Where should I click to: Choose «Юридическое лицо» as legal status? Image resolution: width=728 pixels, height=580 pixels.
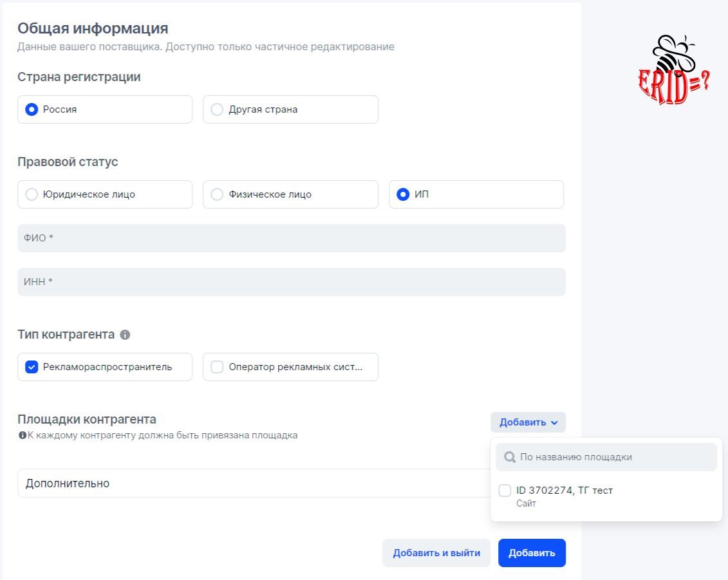[31, 194]
